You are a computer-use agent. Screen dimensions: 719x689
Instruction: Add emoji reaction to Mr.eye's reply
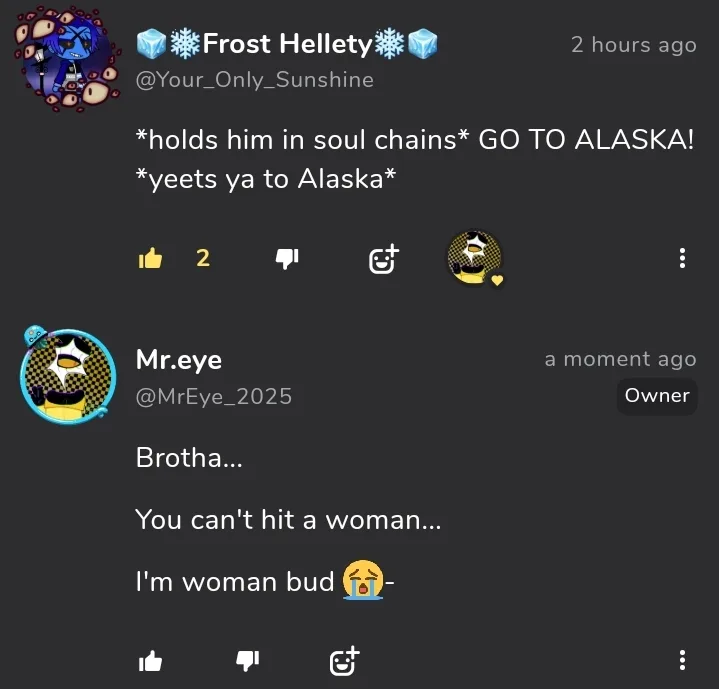pyautogui.click(x=345, y=661)
